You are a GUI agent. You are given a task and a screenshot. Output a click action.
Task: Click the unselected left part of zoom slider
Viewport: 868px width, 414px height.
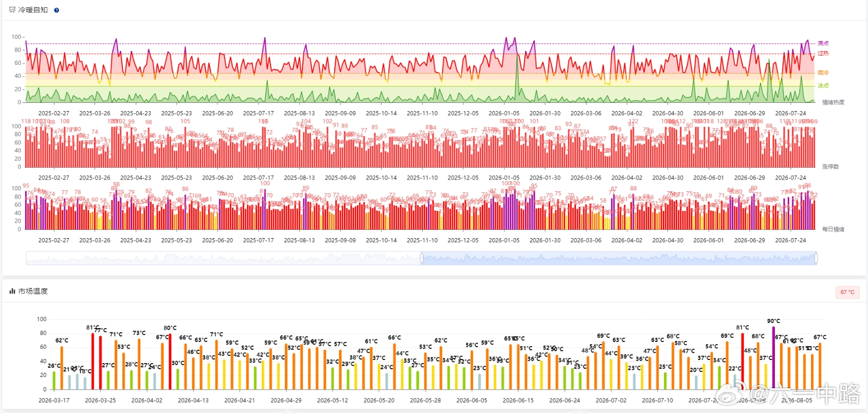point(224,258)
